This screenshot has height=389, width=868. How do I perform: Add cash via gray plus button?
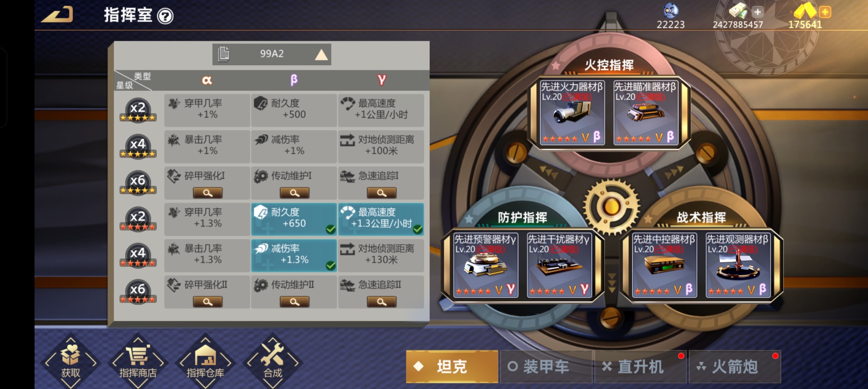(758, 12)
